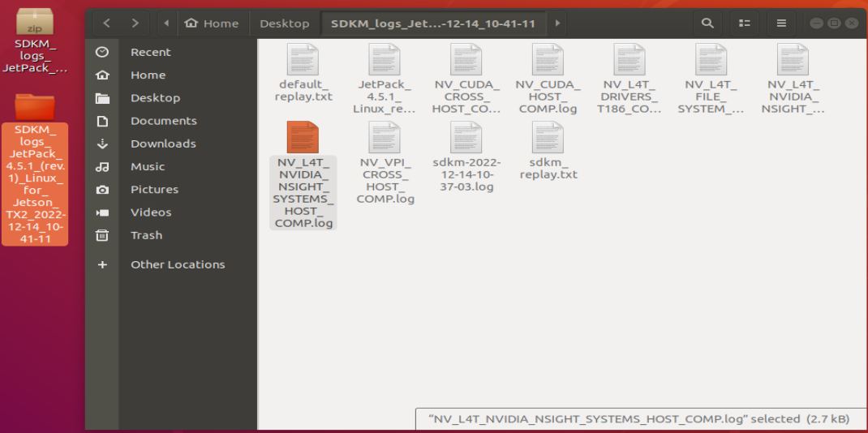Image resolution: width=868 pixels, height=433 pixels.
Task: Click the NV_CUDA_HOST_COMP.log file name
Action: pyautogui.click(x=548, y=96)
